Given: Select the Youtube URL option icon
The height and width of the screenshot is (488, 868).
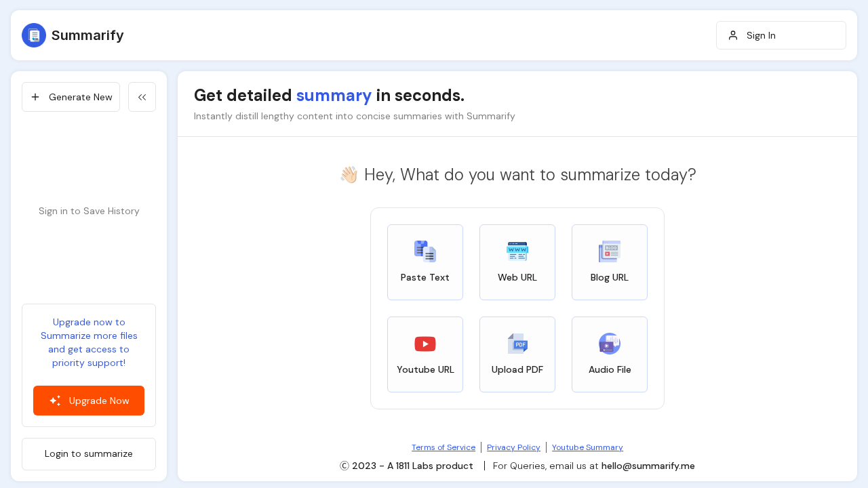Looking at the screenshot, I should 425,344.
